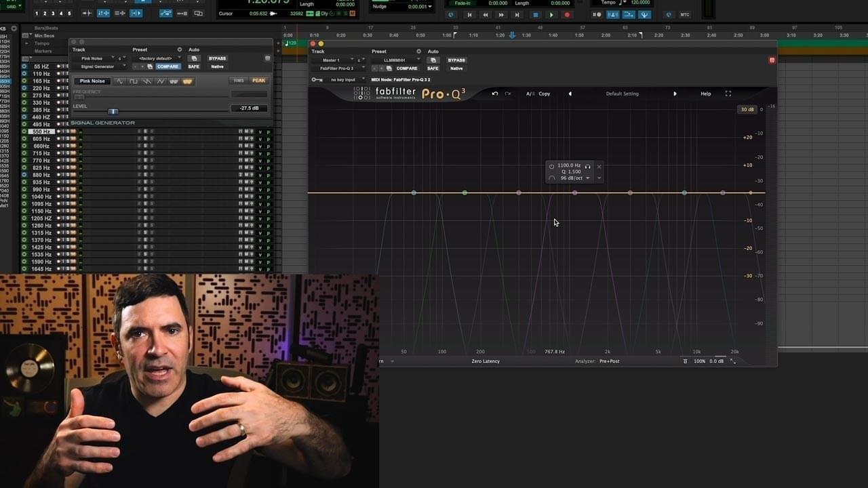
Task: Switch metering from PEAK to RMS
Action: click(x=238, y=80)
